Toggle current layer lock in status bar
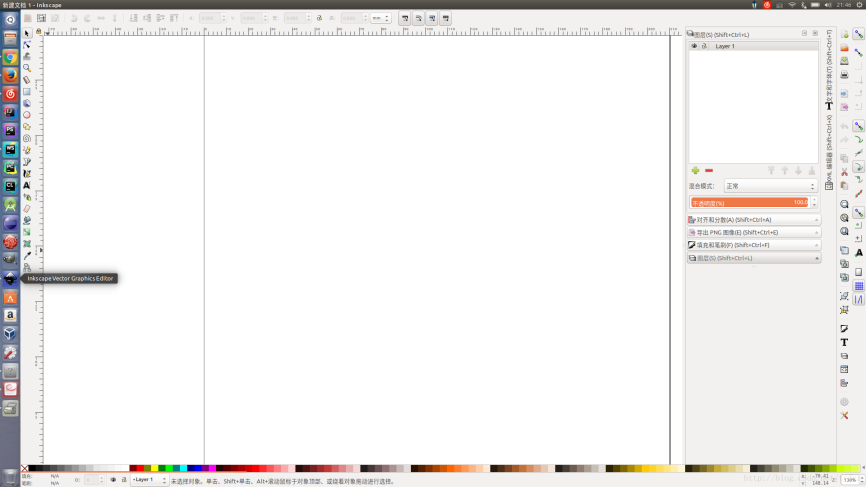The width and height of the screenshot is (866, 487). pyautogui.click(x=124, y=480)
